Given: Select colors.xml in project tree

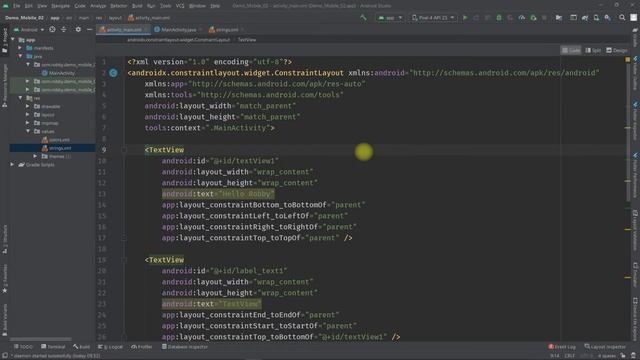Looking at the screenshot, I should 56,140.
